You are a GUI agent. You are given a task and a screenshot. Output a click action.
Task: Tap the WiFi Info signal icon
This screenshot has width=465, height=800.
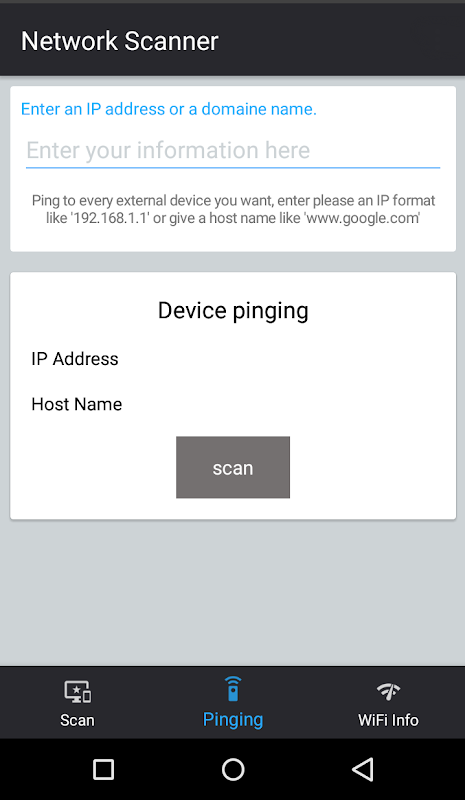tap(388, 691)
